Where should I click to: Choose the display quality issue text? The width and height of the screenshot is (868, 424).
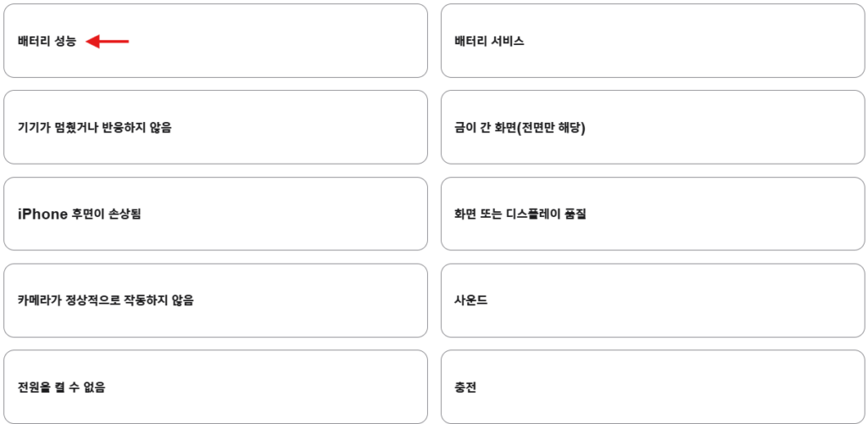[520, 214]
